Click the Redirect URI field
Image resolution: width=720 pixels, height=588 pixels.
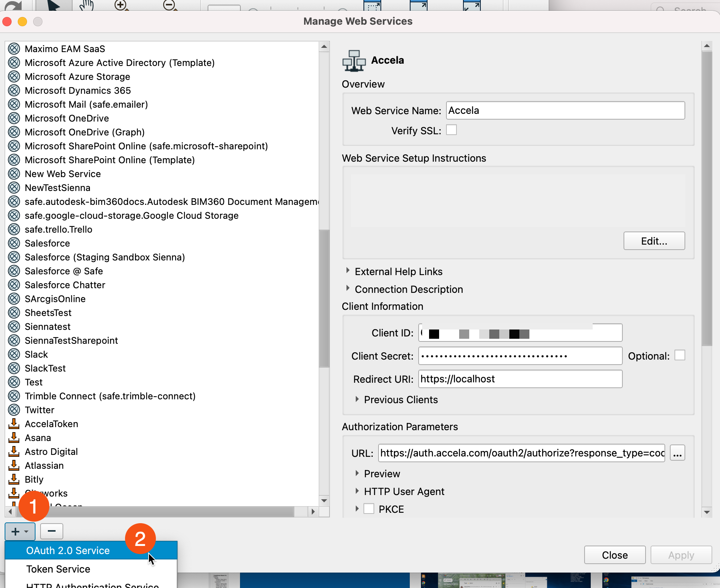(x=520, y=379)
